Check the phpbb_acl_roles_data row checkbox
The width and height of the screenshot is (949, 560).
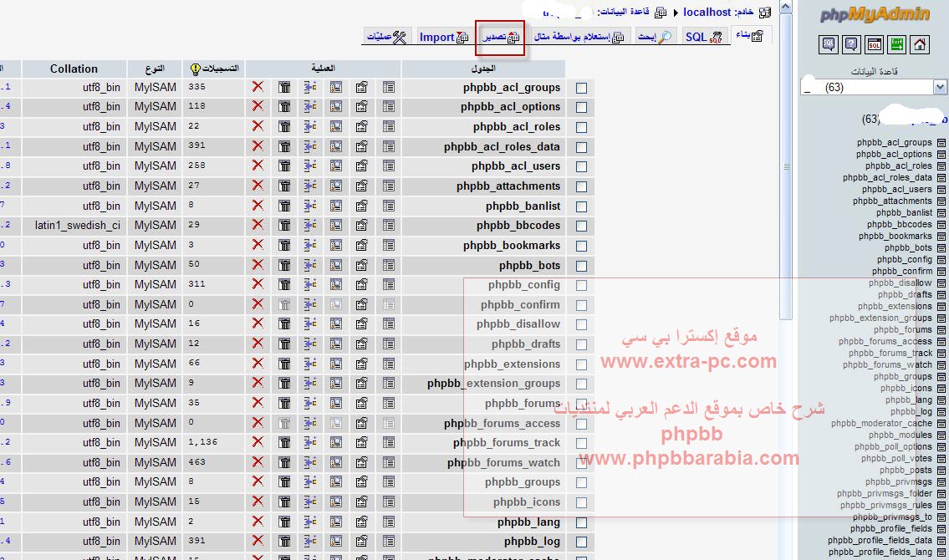(x=582, y=148)
